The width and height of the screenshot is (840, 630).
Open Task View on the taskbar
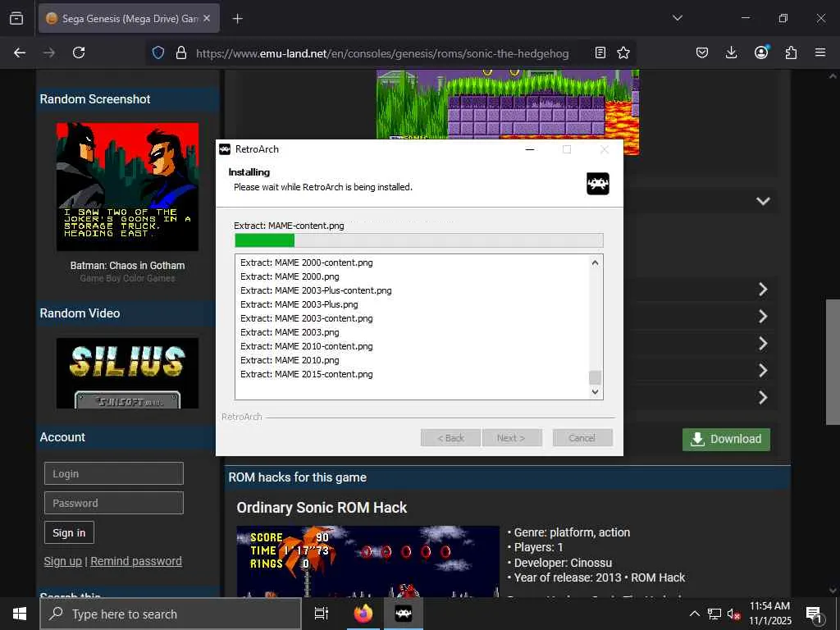(x=322, y=614)
